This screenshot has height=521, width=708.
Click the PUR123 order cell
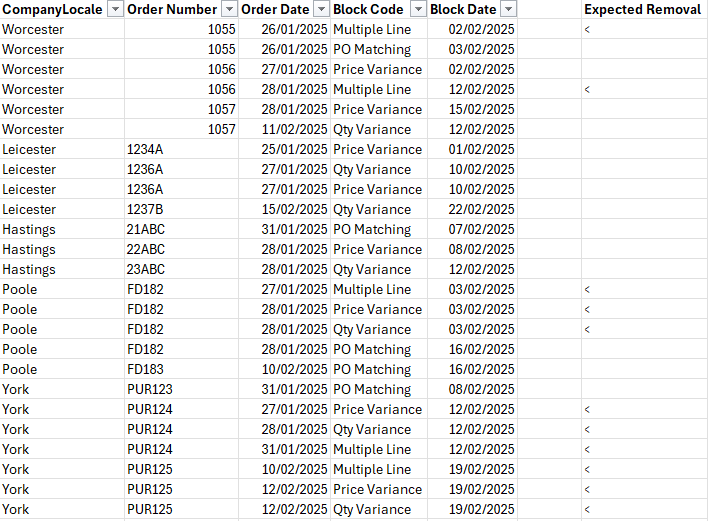click(149, 389)
